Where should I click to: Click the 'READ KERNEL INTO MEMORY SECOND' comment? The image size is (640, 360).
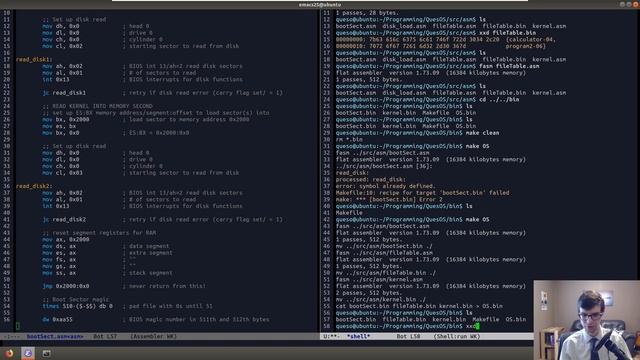click(x=97, y=106)
